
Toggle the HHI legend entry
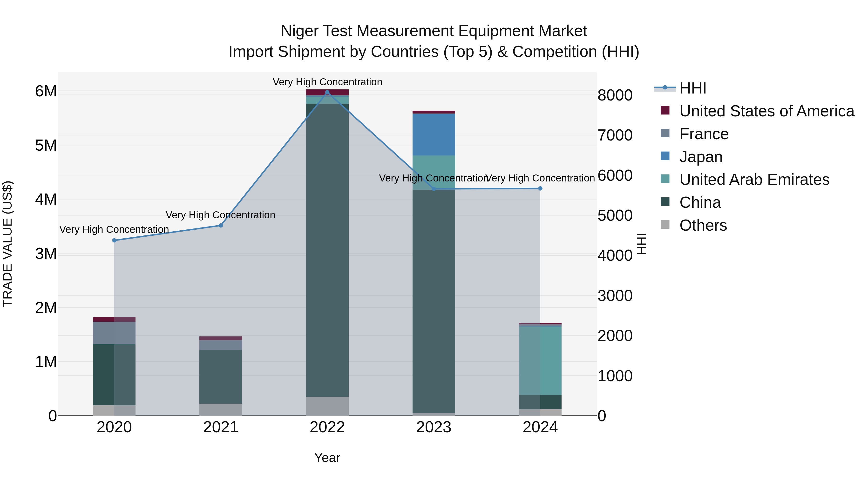coord(680,88)
